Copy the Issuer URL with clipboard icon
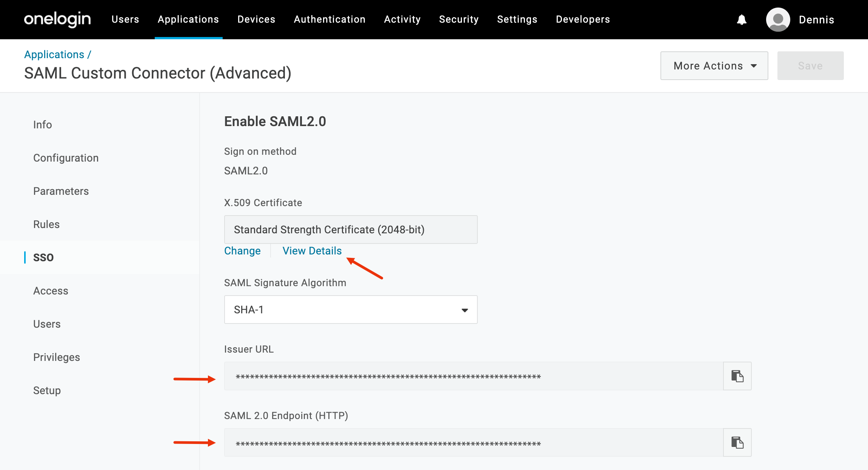 click(737, 376)
